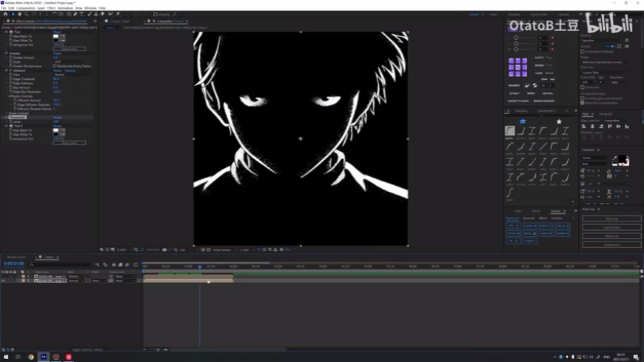Click the Mask Crop button

(611, 236)
